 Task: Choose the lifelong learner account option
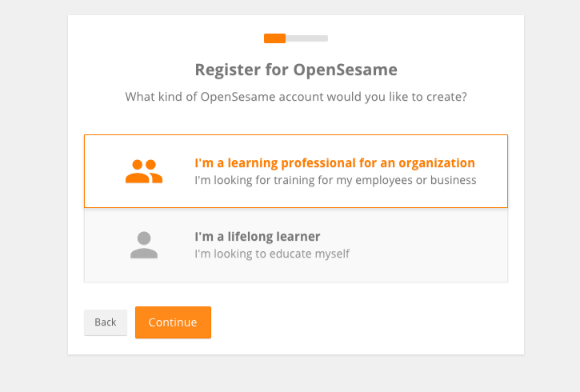[296, 246]
